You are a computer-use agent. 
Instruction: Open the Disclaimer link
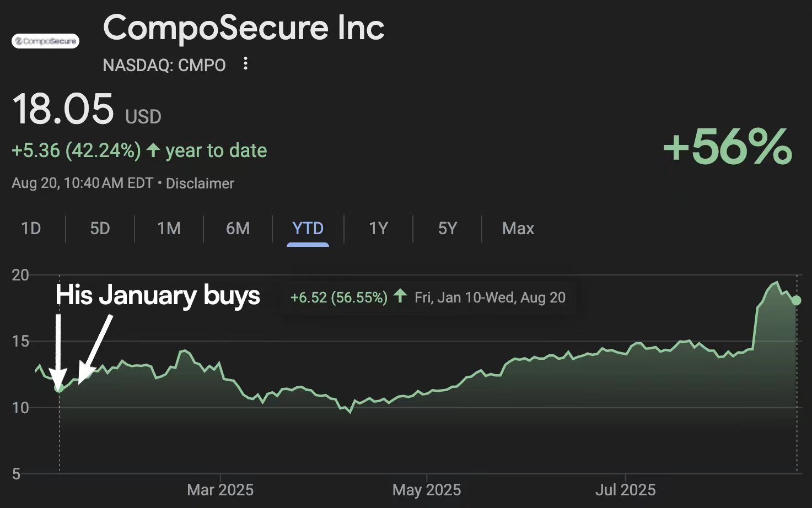[x=200, y=183]
